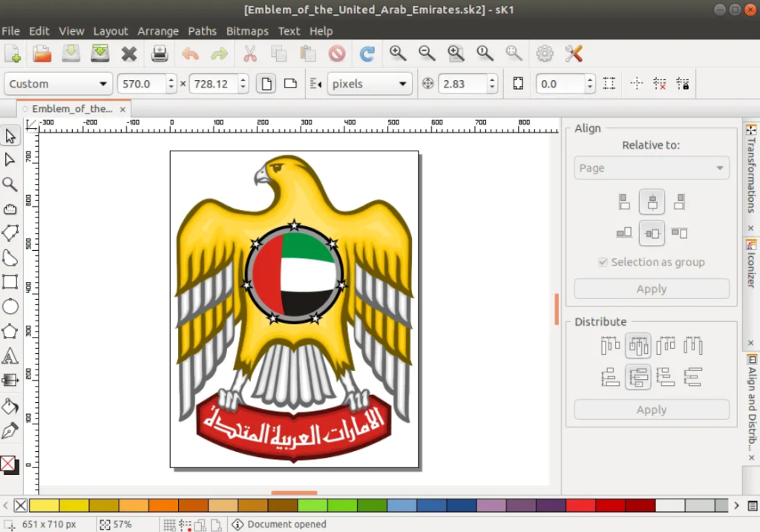Select the Rectangle drawing tool

pos(10,282)
